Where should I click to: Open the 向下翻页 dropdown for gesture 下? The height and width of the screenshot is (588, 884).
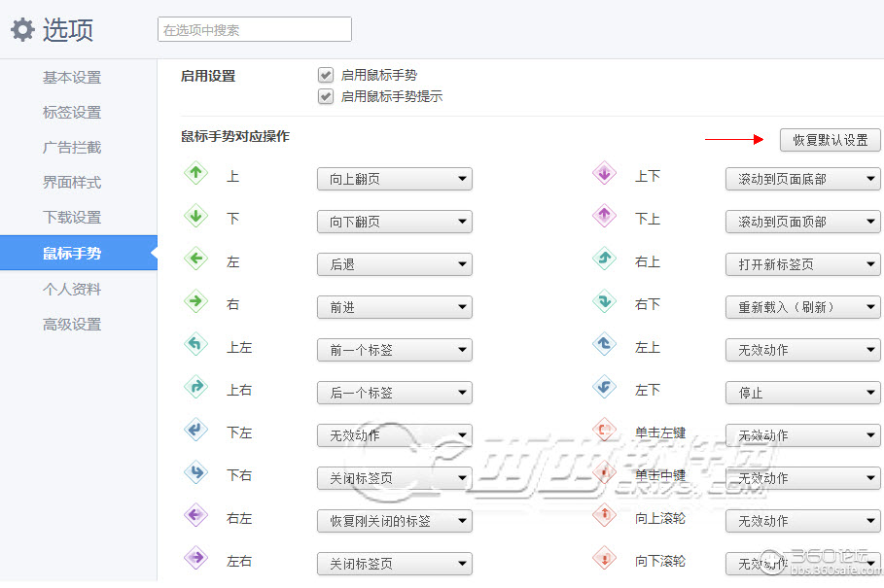395,222
